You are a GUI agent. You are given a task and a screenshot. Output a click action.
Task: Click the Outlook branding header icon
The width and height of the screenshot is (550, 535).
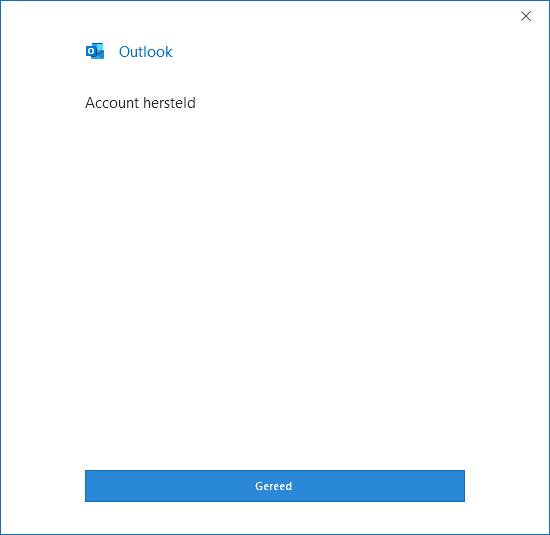click(x=95, y=51)
